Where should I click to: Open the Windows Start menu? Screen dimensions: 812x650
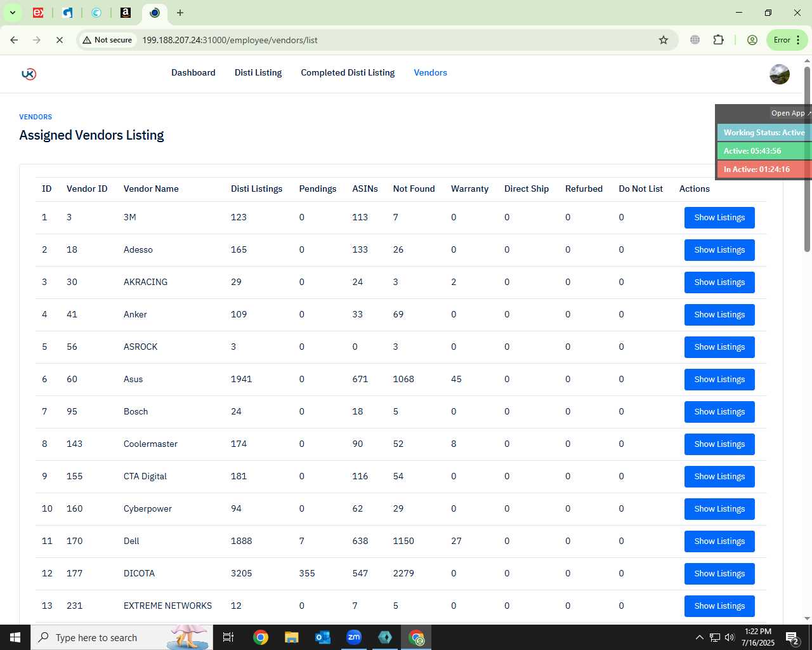coord(15,637)
